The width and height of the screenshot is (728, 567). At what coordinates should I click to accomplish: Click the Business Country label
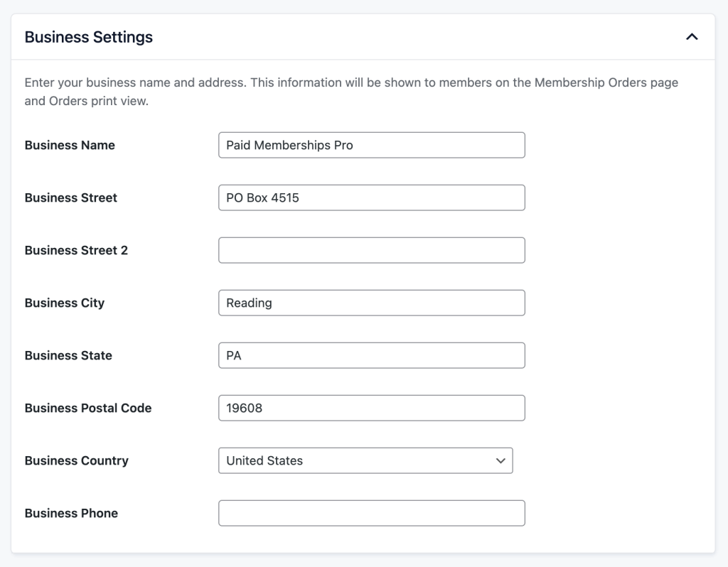[77, 460]
